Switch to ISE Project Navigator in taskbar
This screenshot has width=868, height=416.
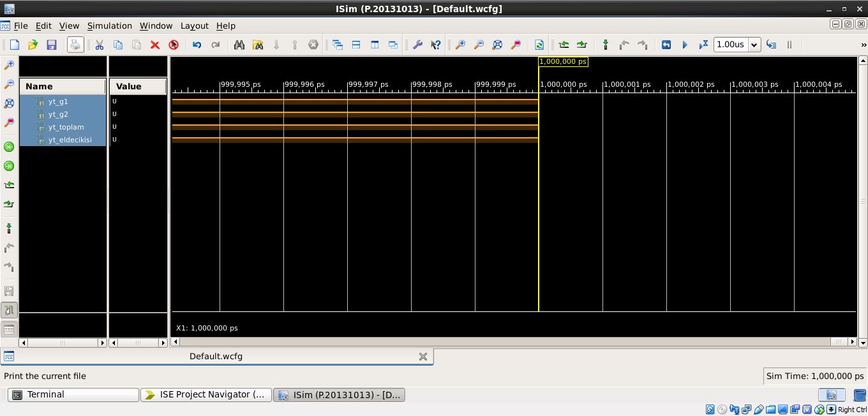pyautogui.click(x=206, y=395)
